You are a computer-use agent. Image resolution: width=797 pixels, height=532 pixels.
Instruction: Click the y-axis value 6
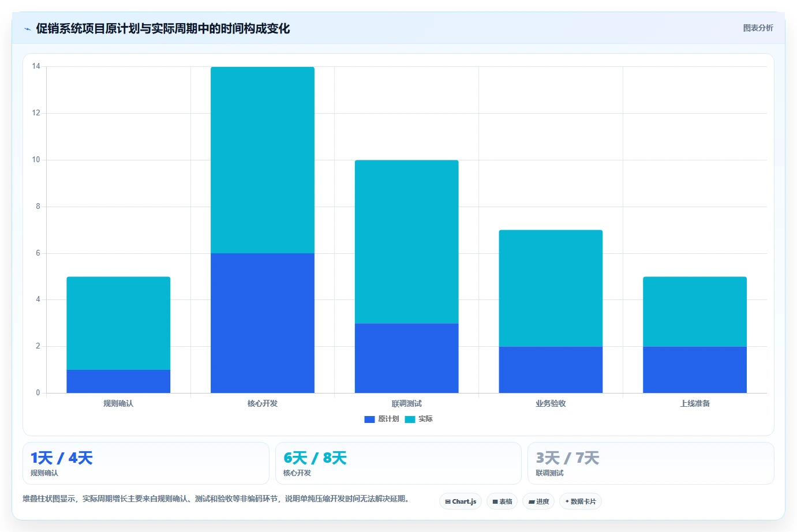(x=38, y=253)
